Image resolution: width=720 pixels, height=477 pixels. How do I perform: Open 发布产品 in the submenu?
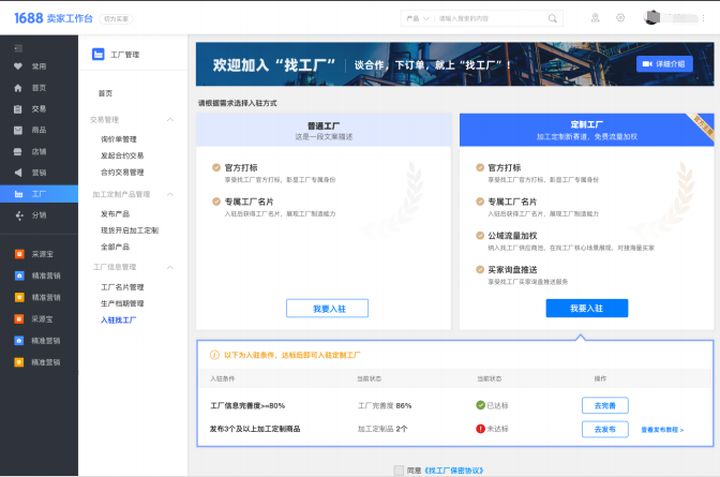(115, 213)
